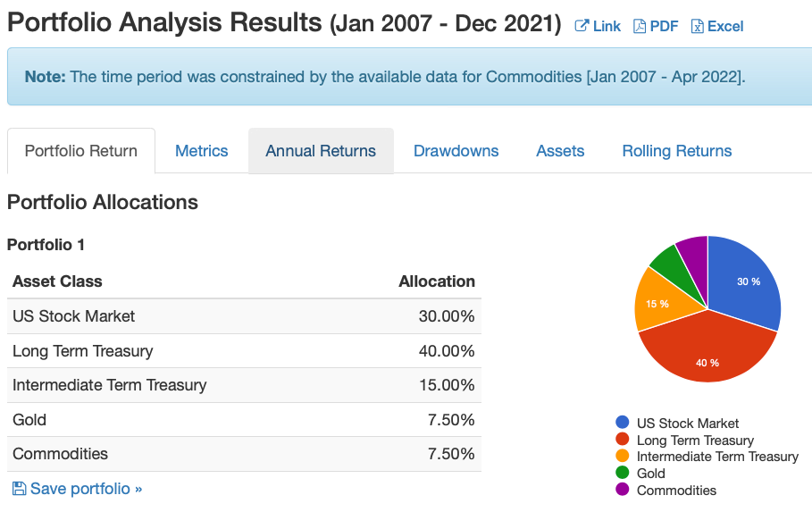This screenshot has height=512, width=812.
Task: Click the Excel export link text
Action: pos(725,26)
